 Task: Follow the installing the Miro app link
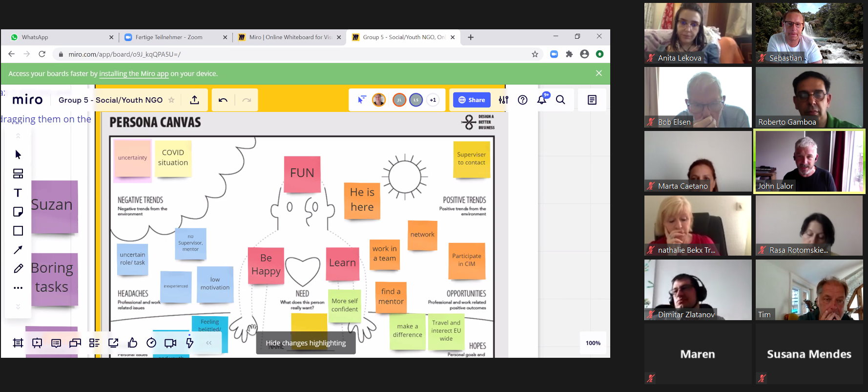click(134, 74)
